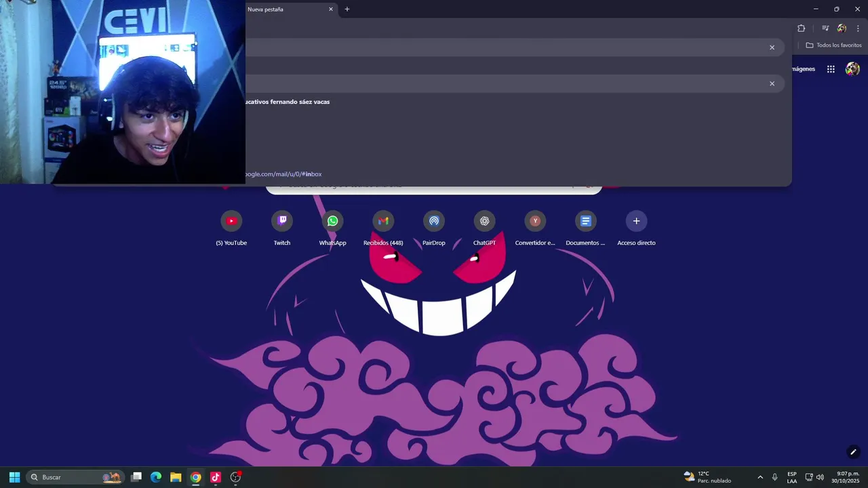Show hidden system tray icons
The height and width of the screenshot is (488, 868).
point(760,477)
